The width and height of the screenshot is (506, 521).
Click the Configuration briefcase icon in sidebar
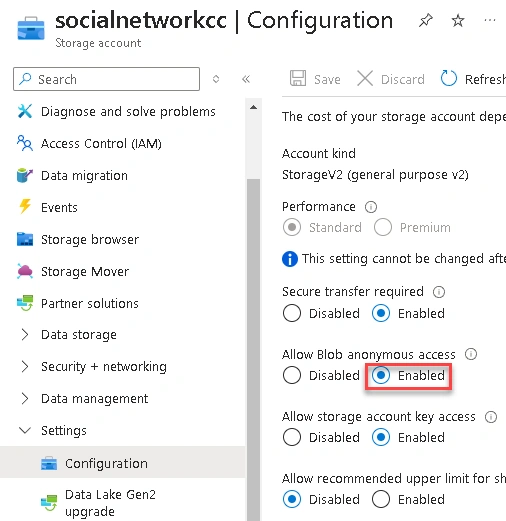(49, 463)
